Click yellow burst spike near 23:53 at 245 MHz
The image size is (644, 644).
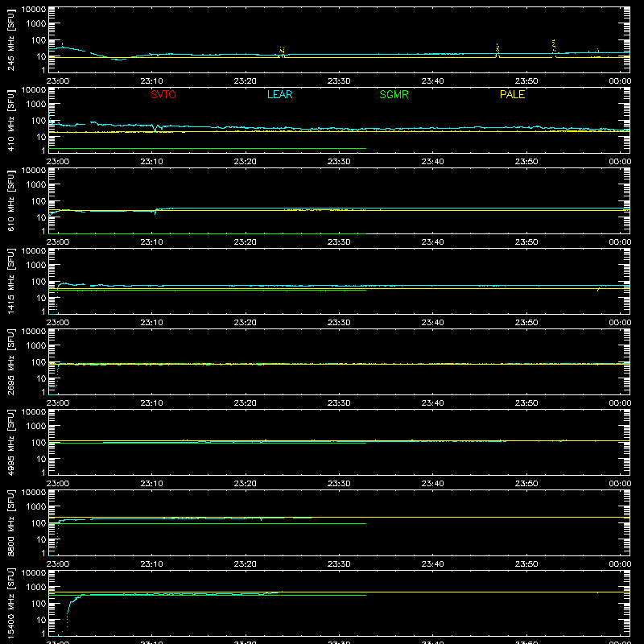(x=554, y=47)
